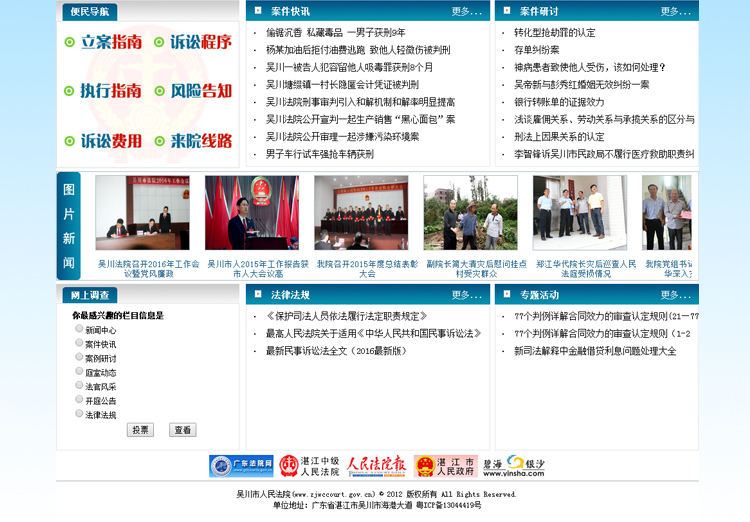The height and width of the screenshot is (522, 750).
Task: Click the 人民法院报 logo
Action: click(376, 466)
